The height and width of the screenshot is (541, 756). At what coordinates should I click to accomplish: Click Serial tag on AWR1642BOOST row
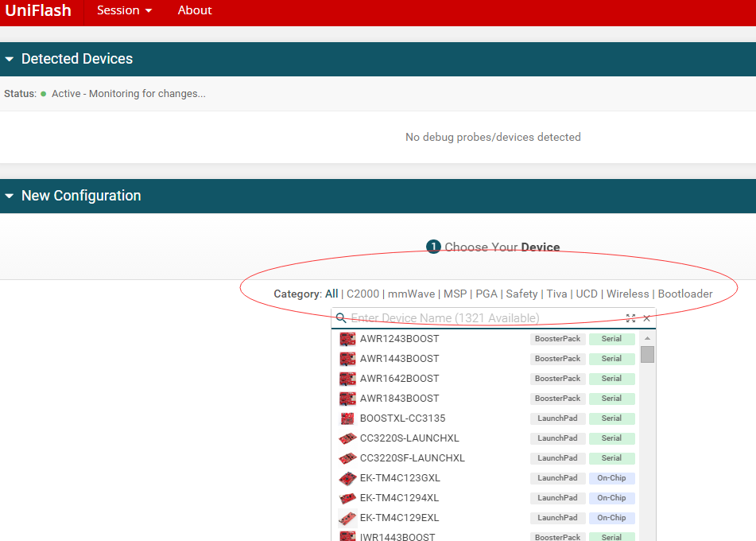[611, 379]
